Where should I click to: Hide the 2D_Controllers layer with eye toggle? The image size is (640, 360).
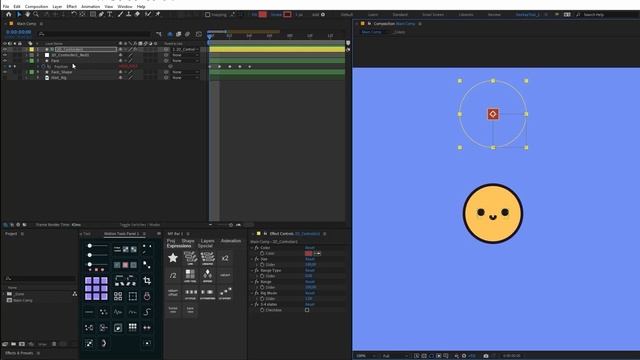[5, 49]
